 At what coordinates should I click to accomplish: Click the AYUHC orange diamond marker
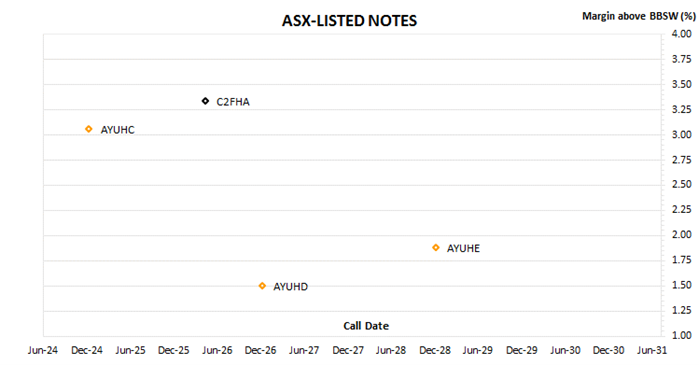pyautogui.click(x=89, y=129)
